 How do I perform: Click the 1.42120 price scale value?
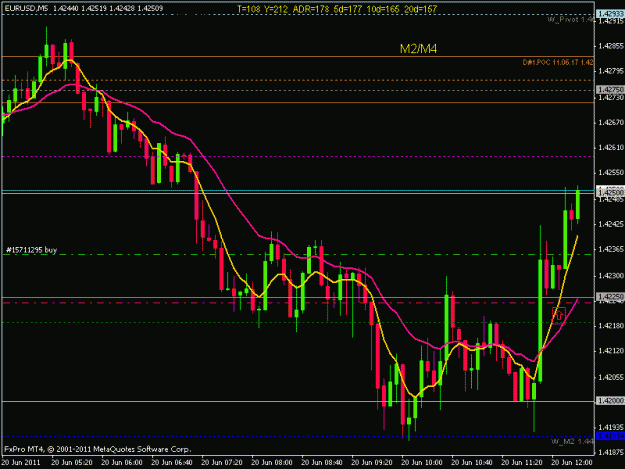[x=611, y=351]
